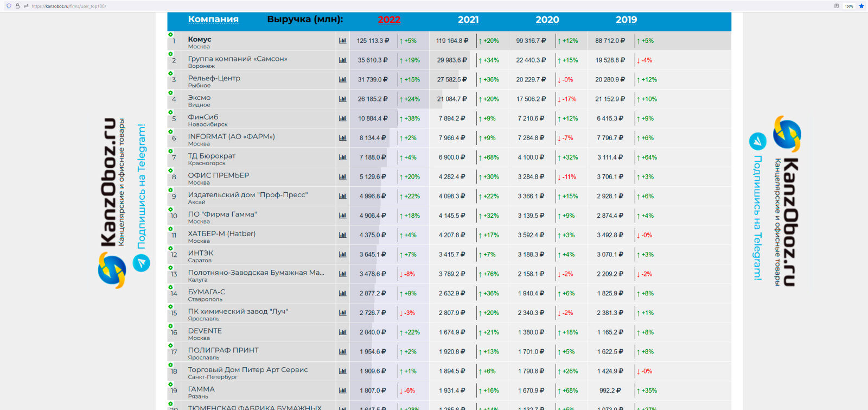Sort by 2019 revenue column header
The height and width of the screenshot is (410, 868).
coord(626,20)
